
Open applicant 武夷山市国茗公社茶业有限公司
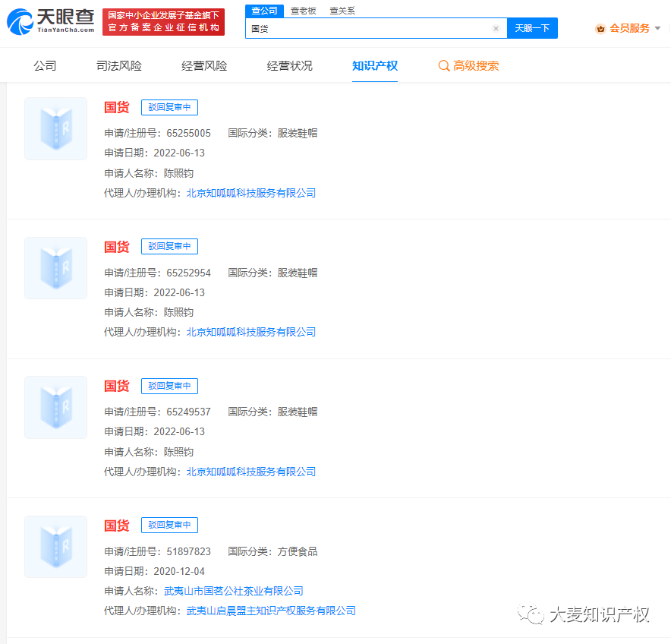[x=234, y=592]
